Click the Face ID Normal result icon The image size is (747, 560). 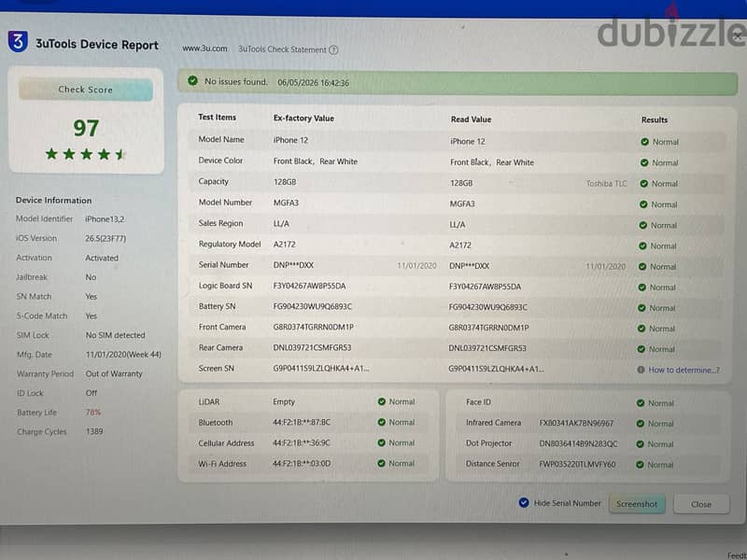click(x=641, y=403)
